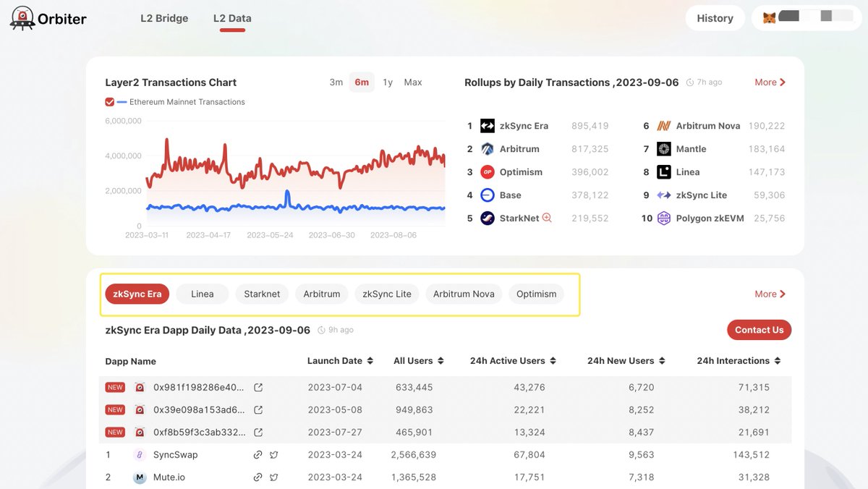Image resolution: width=868 pixels, height=489 pixels.
Task: Open the L2 Bridge tab
Action: 164,18
